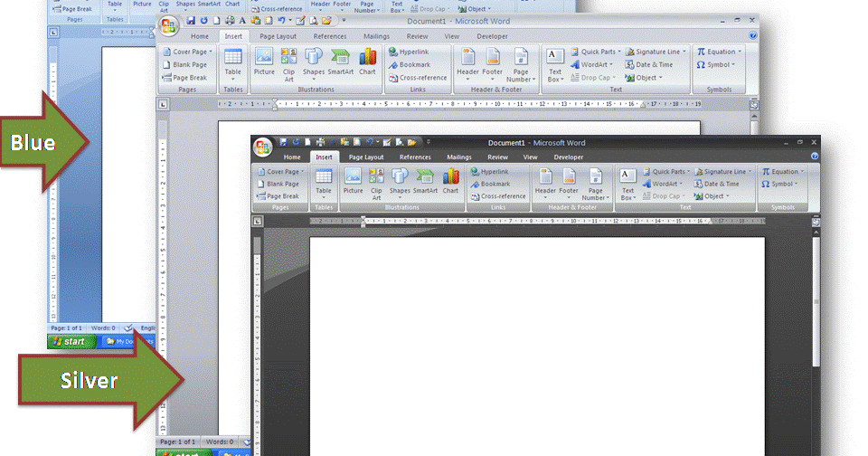The image size is (868, 456).
Task: Click Cross-reference in the black window
Action: (x=498, y=196)
